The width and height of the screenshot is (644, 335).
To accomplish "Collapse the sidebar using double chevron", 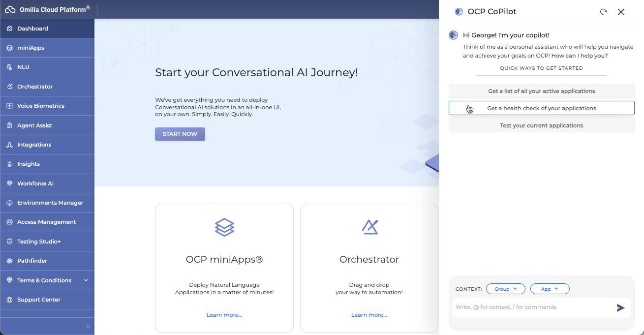I will [88, 326].
